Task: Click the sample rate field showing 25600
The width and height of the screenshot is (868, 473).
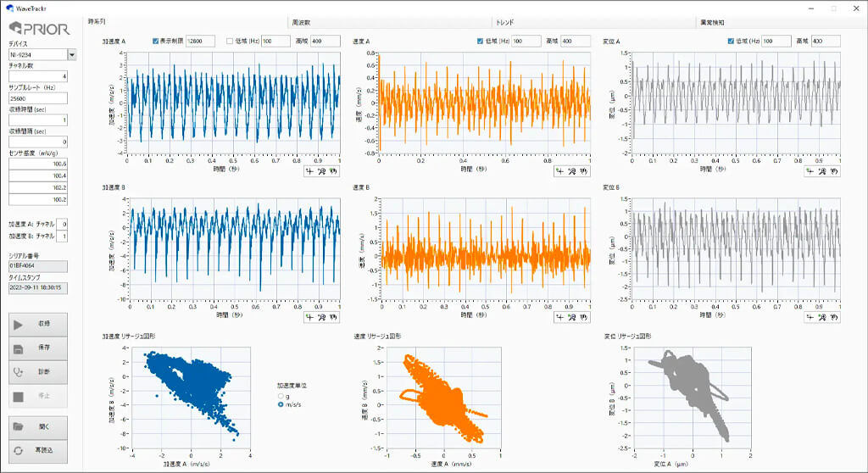Action: click(38, 98)
